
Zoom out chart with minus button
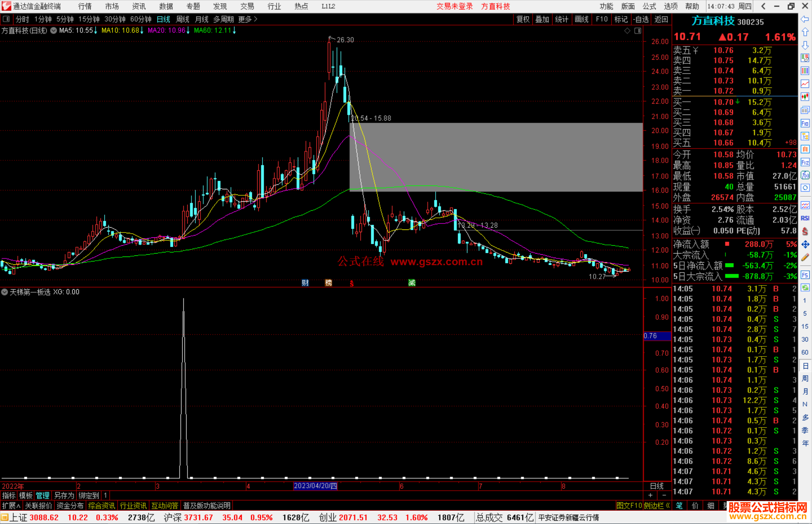[664, 495]
